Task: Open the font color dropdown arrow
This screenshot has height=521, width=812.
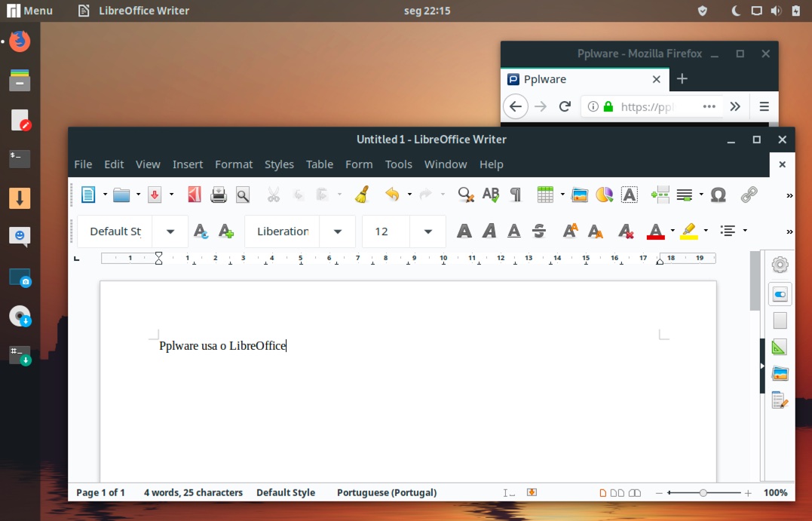Action: [672, 231]
